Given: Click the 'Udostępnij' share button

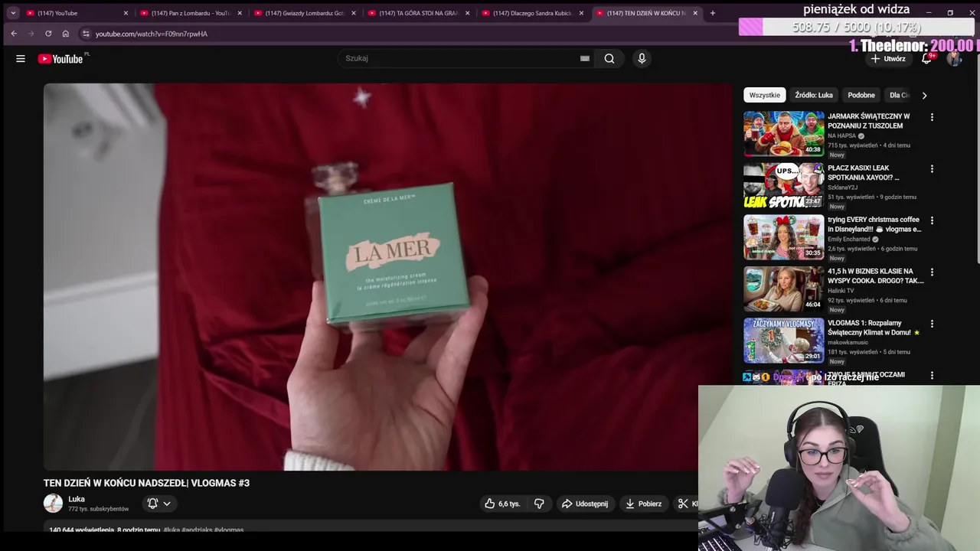Looking at the screenshot, I should [x=585, y=504].
